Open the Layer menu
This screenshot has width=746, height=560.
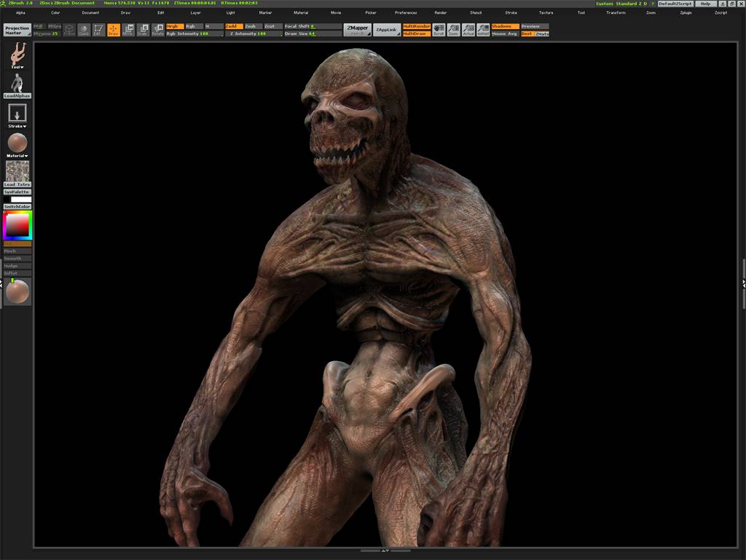pyautogui.click(x=195, y=13)
